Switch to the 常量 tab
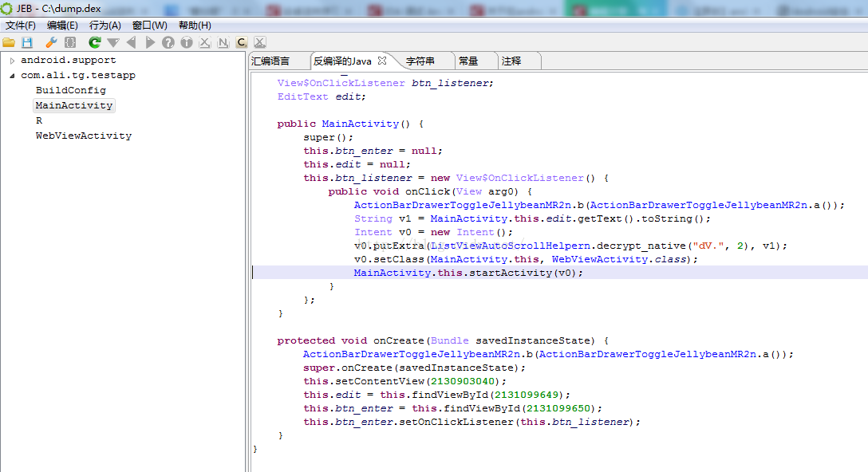 (x=468, y=61)
